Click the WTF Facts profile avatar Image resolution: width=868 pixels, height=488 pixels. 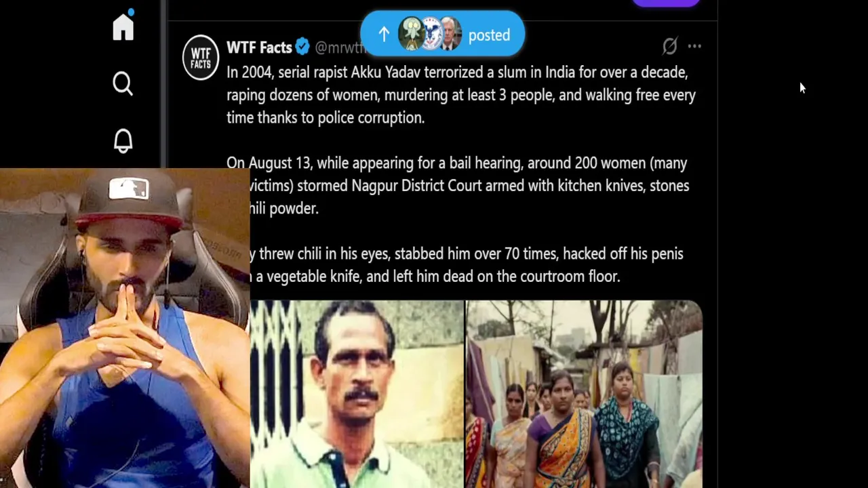(201, 58)
